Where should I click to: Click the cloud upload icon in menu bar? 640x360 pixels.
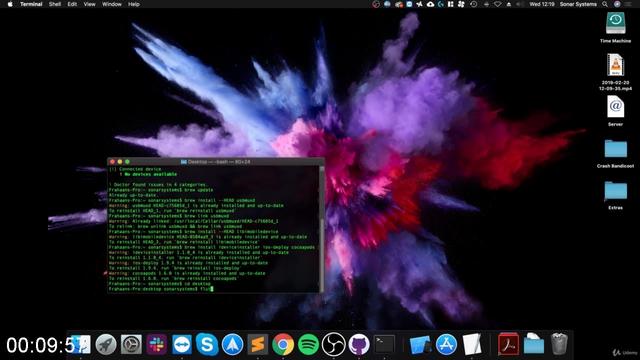coord(430,4)
